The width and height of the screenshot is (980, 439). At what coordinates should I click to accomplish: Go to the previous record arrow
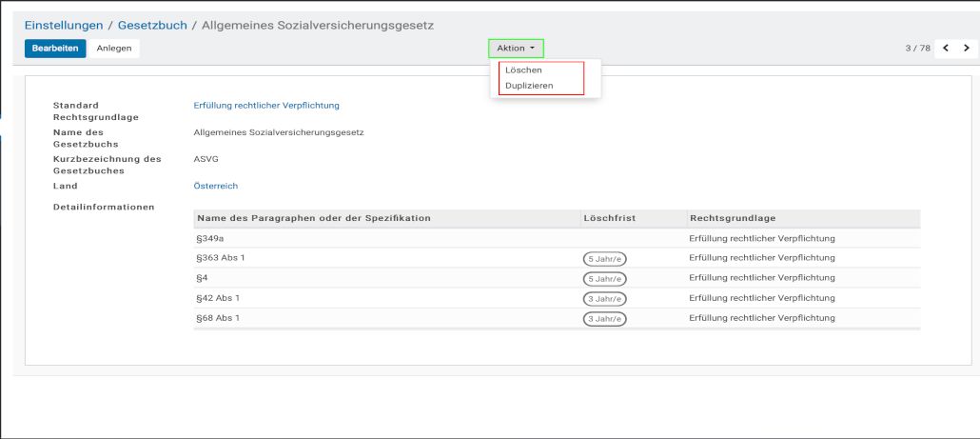(947, 48)
